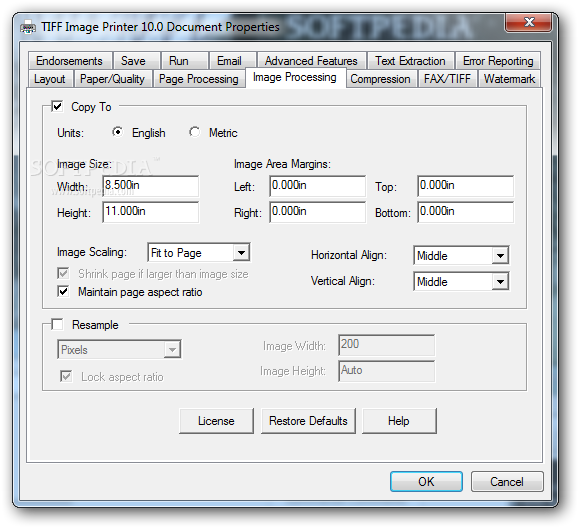Open the Image Scaling dropdown
The image size is (579, 528).
coord(199,253)
